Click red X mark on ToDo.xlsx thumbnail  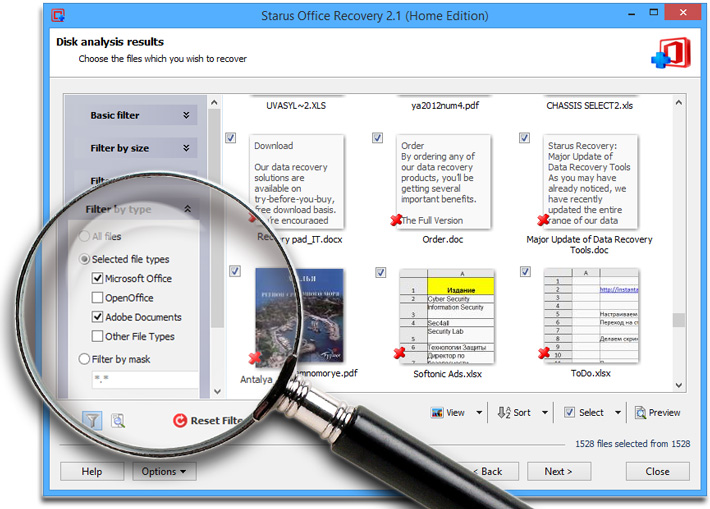[x=544, y=353]
